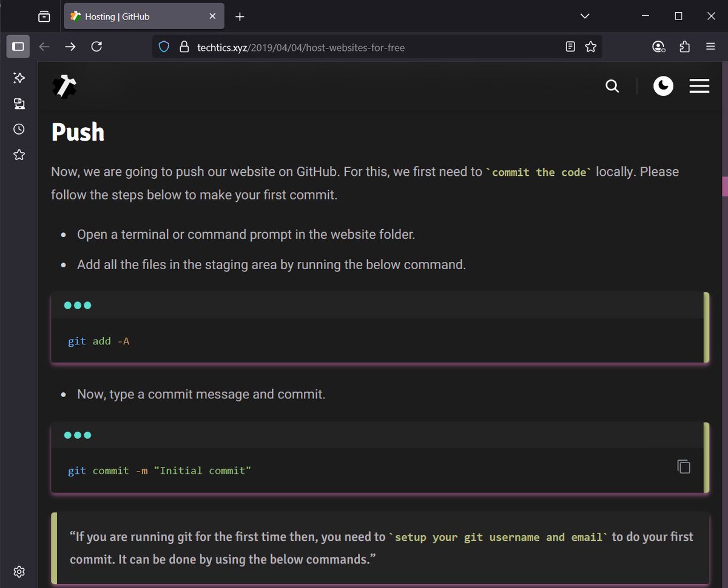Open the Firefox View icon in tab bar
728x588 pixels.
(x=44, y=16)
